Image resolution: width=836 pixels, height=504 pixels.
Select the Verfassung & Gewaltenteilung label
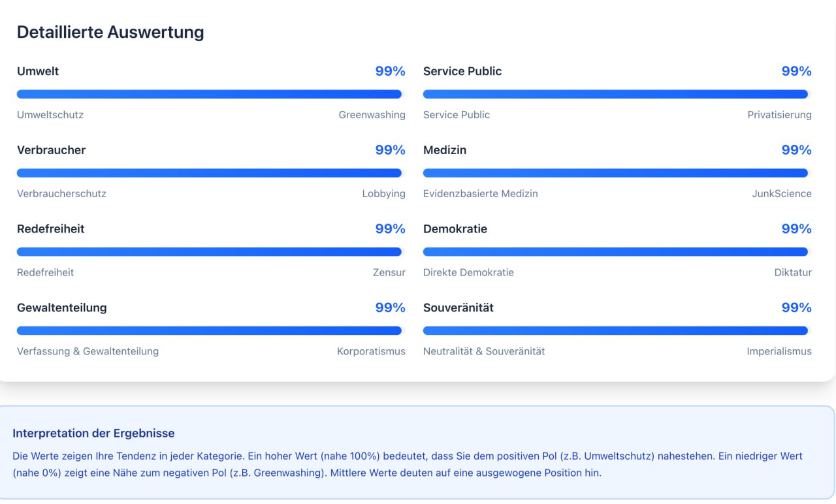pos(88,352)
